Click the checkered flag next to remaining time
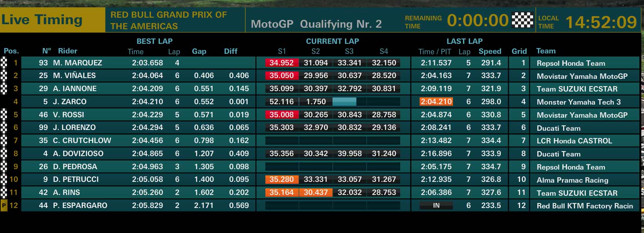This screenshot has height=233, width=644. coord(522,20)
